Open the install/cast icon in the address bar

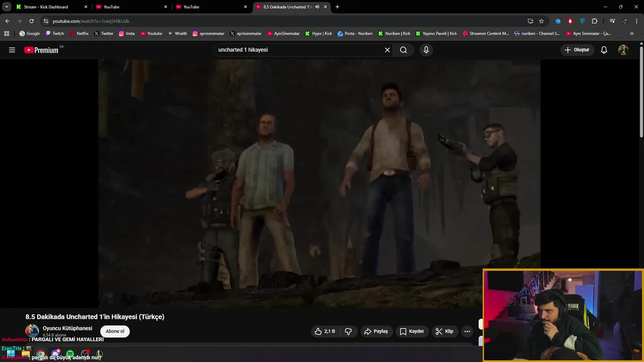coord(530,21)
